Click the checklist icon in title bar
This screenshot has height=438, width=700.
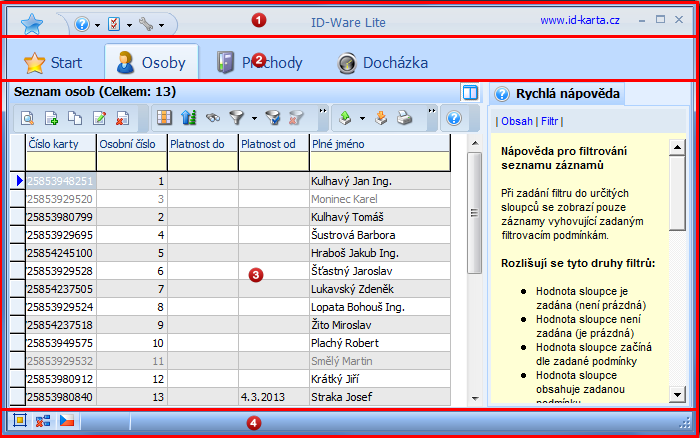click(114, 24)
